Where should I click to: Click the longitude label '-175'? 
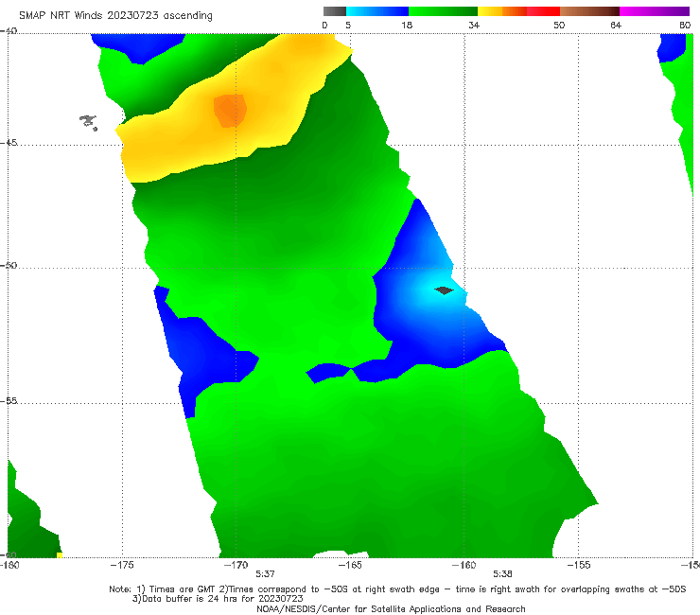[122, 565]
